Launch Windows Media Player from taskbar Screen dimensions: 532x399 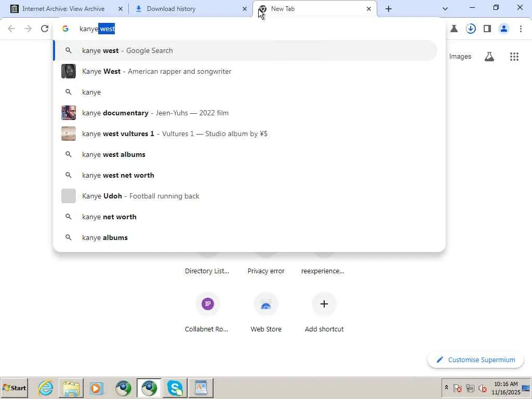click(x=96, y=388)
